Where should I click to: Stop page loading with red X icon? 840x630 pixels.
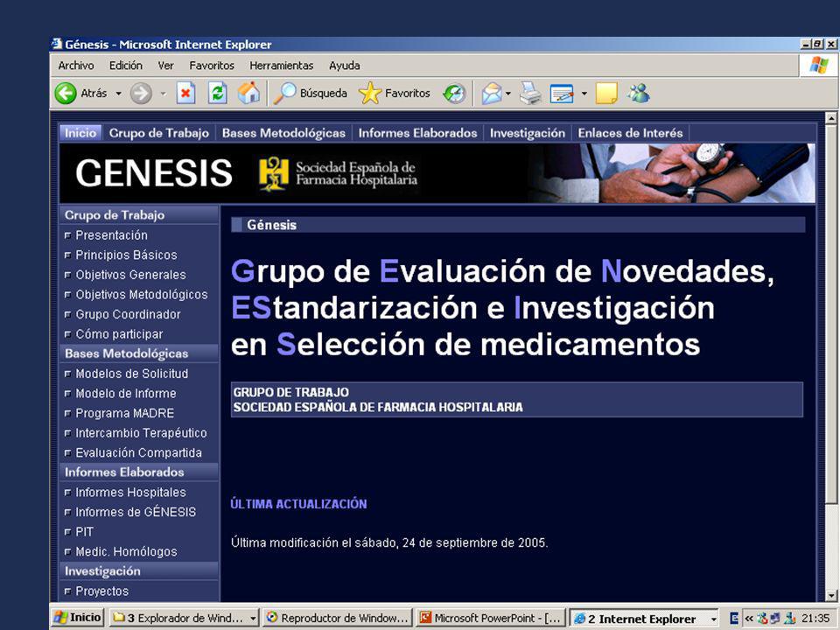[x=185, y=94]
